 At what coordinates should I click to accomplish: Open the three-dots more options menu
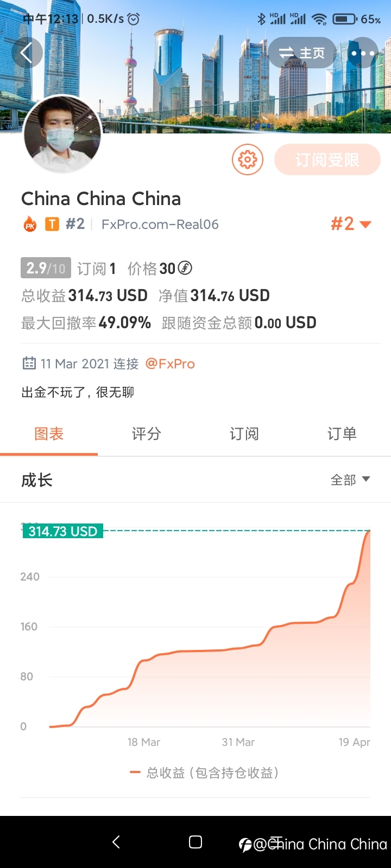[363, 53]
